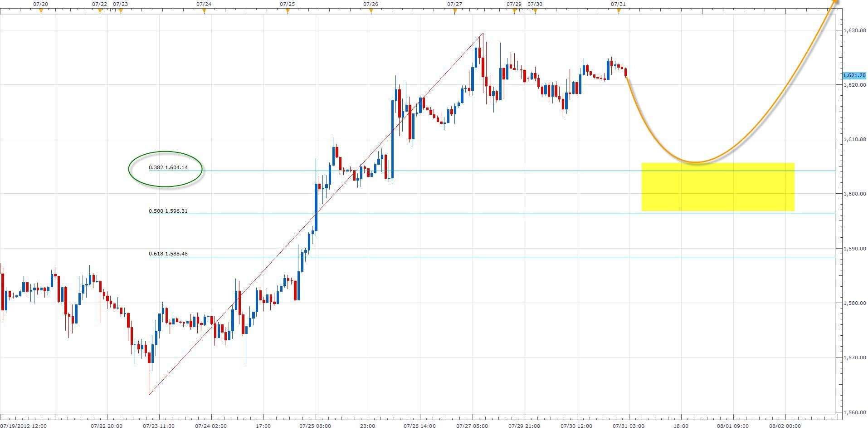Select the 1,570.00 price axis label
The width and height of the screenshot is (868, 431).
click(855, 358)
